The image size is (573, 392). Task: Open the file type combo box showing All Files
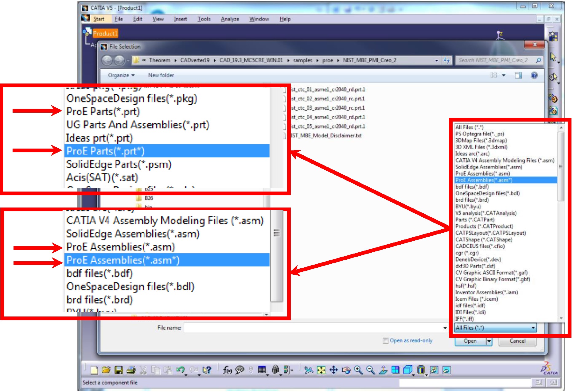click(x=495, y=328)
